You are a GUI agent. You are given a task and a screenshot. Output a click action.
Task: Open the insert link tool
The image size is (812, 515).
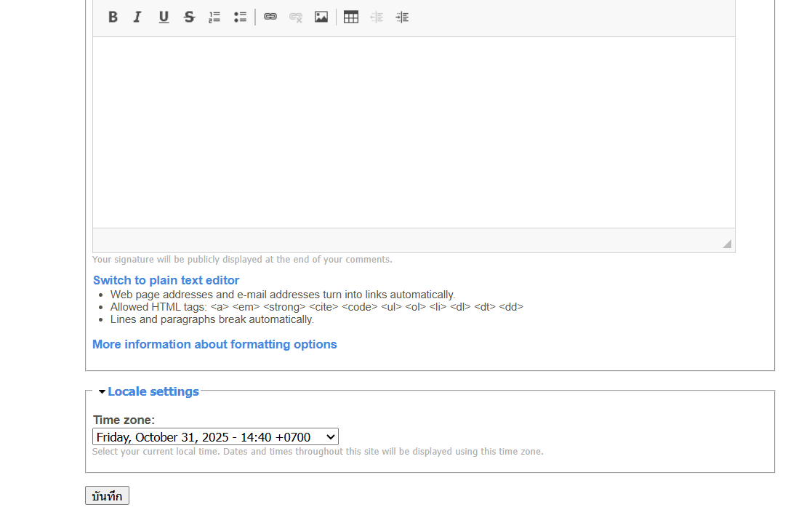click(x=270, y=17)
